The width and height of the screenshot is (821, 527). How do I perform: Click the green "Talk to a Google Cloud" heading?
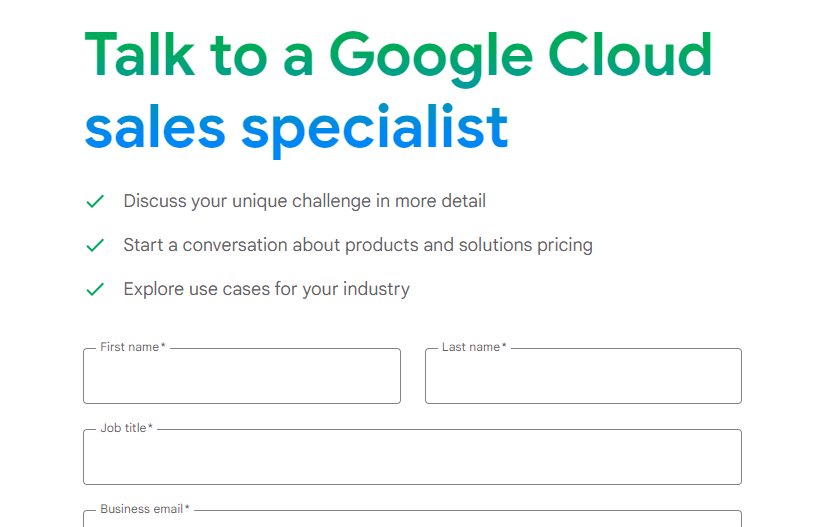tap(398, 57)
